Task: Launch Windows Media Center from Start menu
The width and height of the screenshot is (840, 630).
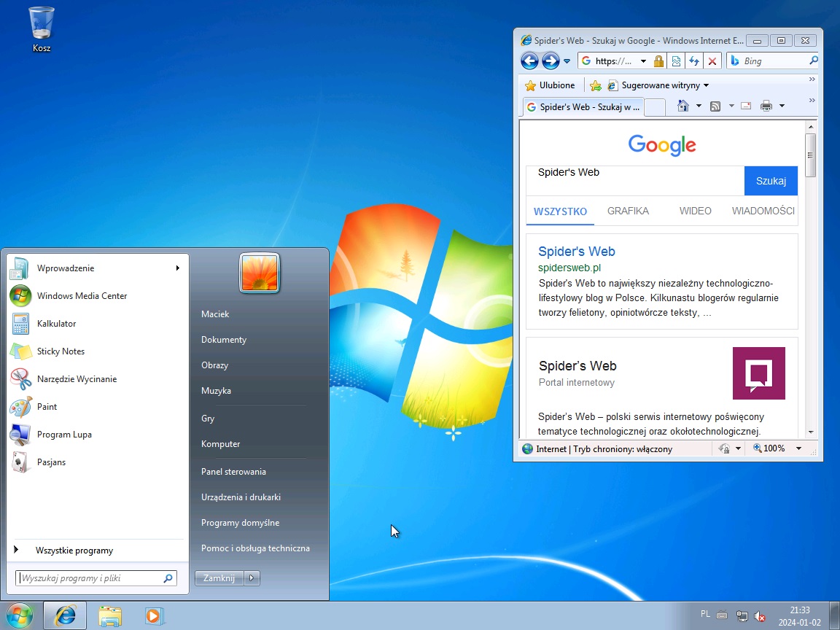Action: pos(98,296)
